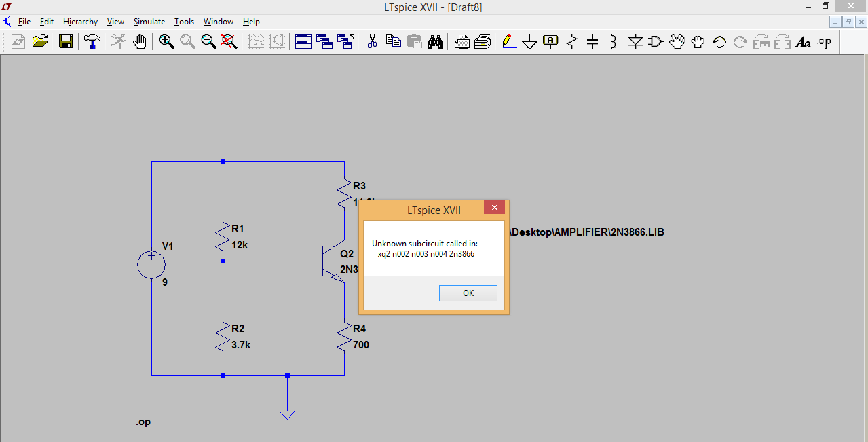Open a file with the folder icon
Image resolution: width=868 pixels, height=442 pixels.
(40, 41)
